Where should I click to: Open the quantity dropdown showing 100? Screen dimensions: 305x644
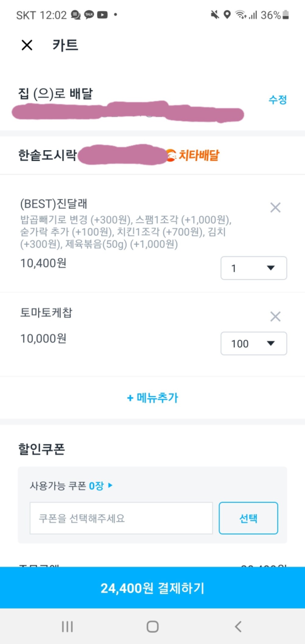pyautogui.click(x=253, y=343)
